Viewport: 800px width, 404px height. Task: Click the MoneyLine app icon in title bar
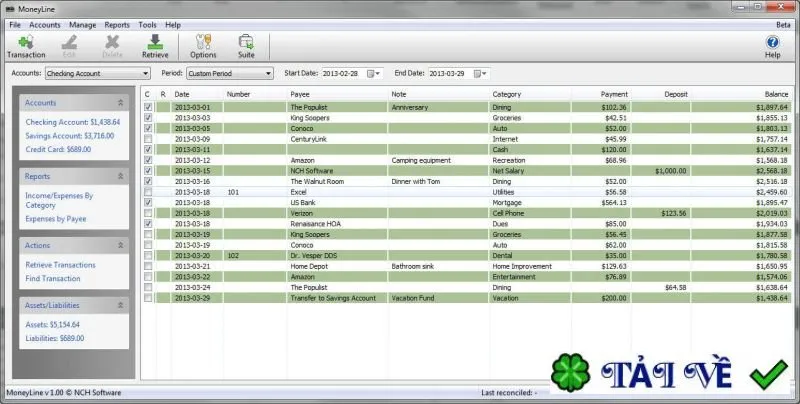click(10, 9)
